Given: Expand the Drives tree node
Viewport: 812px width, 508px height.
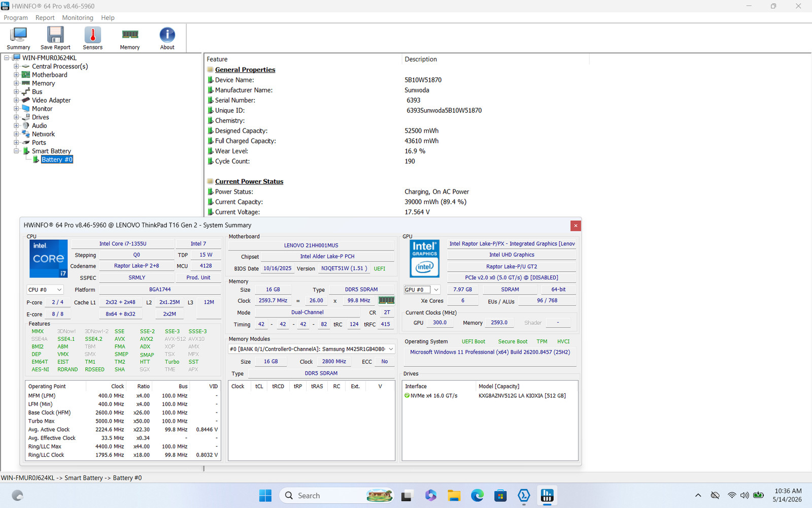Looking at the screenshot, I should click(x=16, y=117).
